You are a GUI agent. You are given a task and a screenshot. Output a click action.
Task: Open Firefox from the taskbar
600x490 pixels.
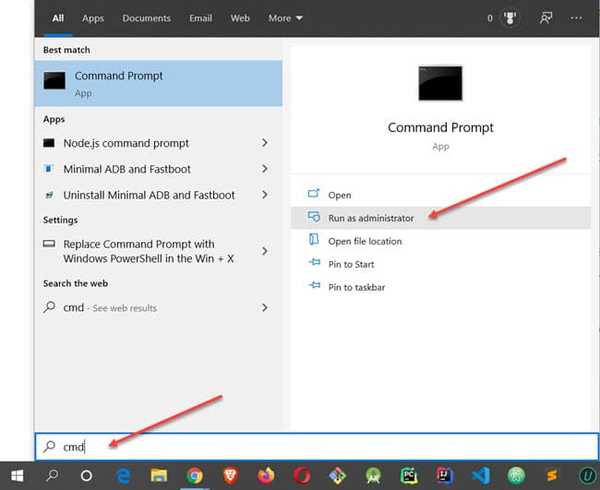(x=266, y=476)
